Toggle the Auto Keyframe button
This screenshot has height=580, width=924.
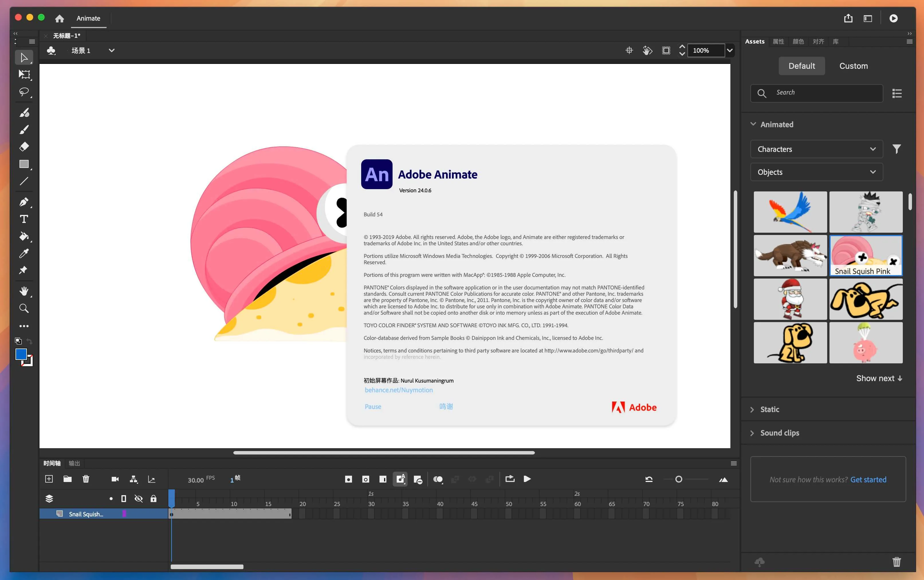[x=400, y=479]
